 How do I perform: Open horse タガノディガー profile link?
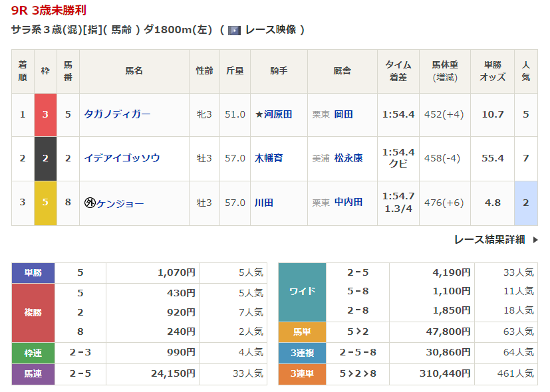pyautogui.click(x=117, y=114)
